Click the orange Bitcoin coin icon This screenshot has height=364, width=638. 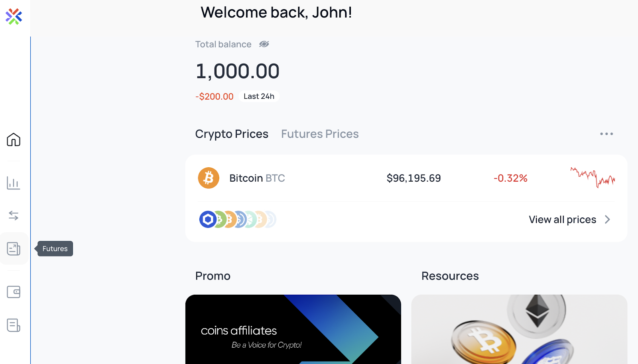(209, 178)
